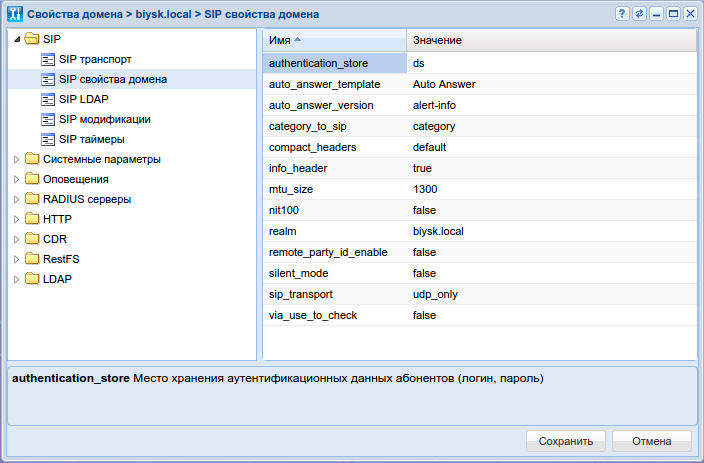
Task: Select the CDR folder in tree
Action: [x=54, y=239]
